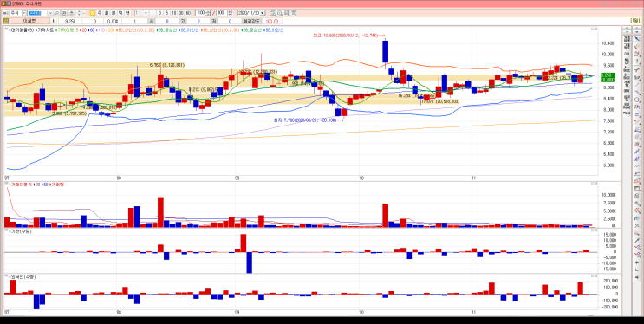644x324 pixels.
Task: Click the 관 button in the top toolbar
Action: click(64, 13)
